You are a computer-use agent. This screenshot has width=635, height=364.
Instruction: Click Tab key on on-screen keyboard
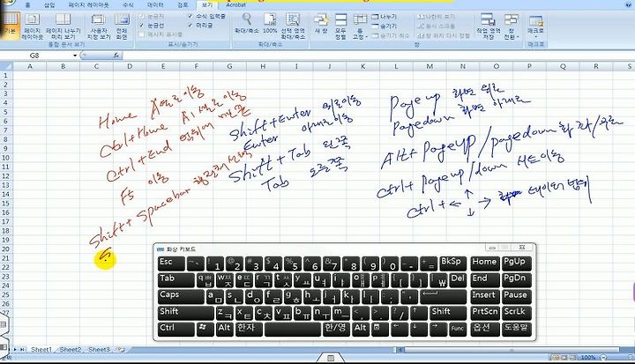[176, 279]
